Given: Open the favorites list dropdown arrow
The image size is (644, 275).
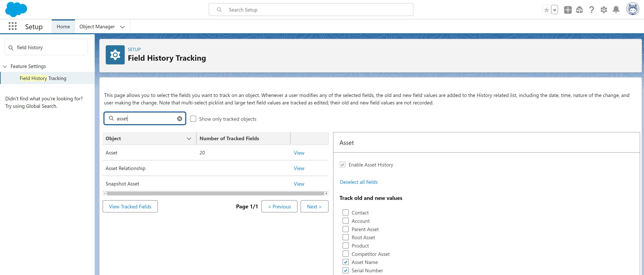Looking at the screenshot, I should point(555,10).
